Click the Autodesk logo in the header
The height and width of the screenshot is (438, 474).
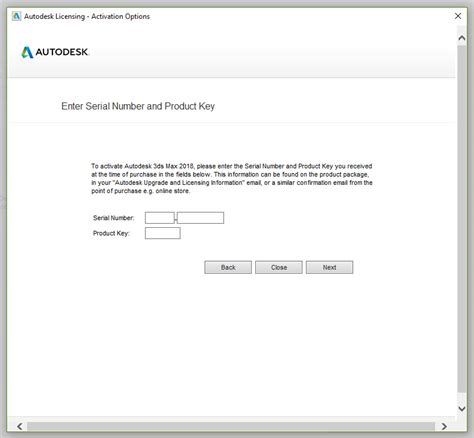(55, 52)
